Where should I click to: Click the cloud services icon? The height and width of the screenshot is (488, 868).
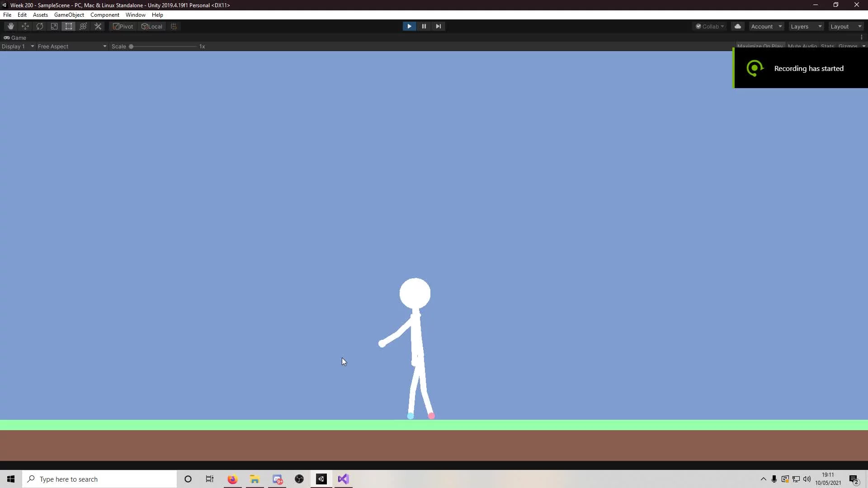[x=738, y=26]
